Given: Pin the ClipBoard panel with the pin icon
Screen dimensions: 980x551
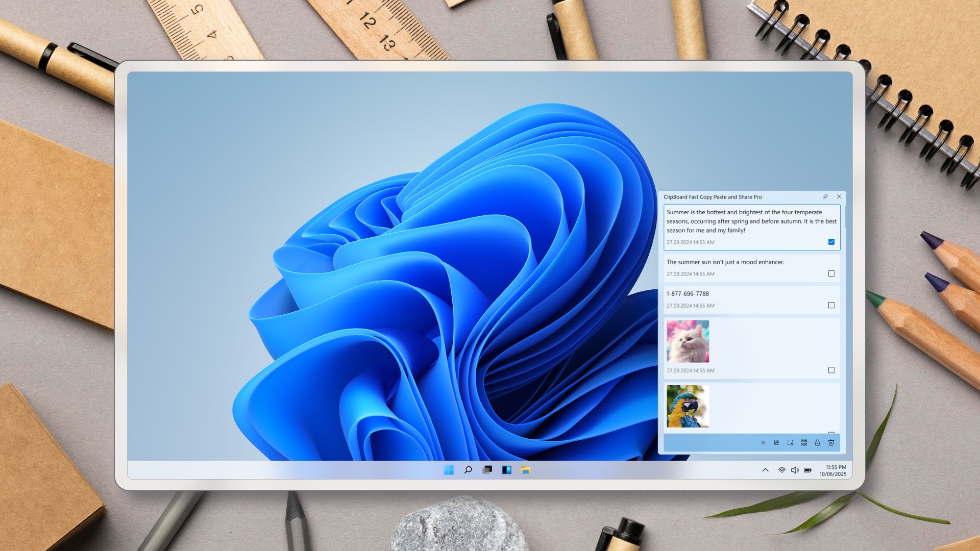Looking at the screenshot, I should pyautogui.click(x=825, y=196).
